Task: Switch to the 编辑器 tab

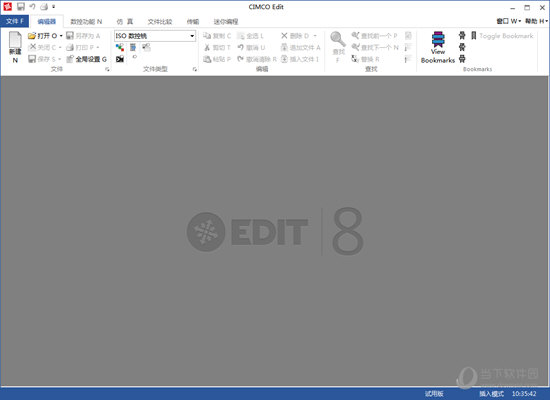Action: tap(47, 21)
